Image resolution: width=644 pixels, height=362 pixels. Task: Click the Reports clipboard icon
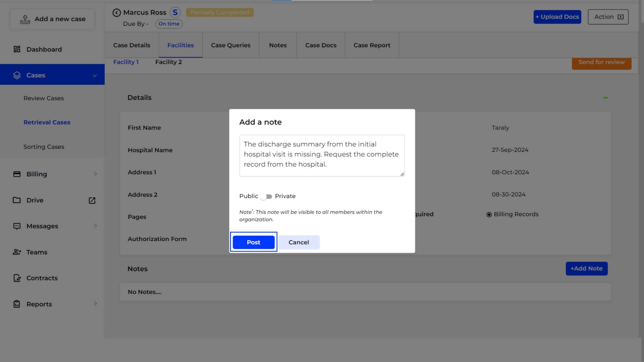[x=17, y=304]
